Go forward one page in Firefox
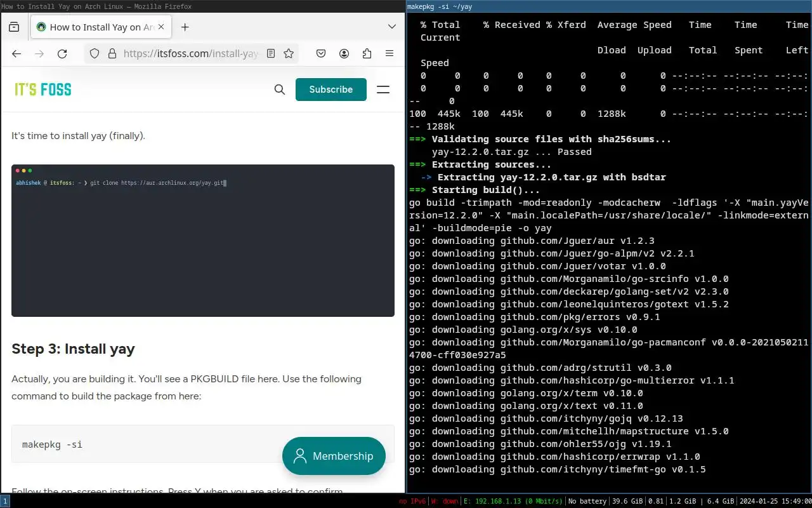Viewport: 812px width, 508px height. [39, 54]
